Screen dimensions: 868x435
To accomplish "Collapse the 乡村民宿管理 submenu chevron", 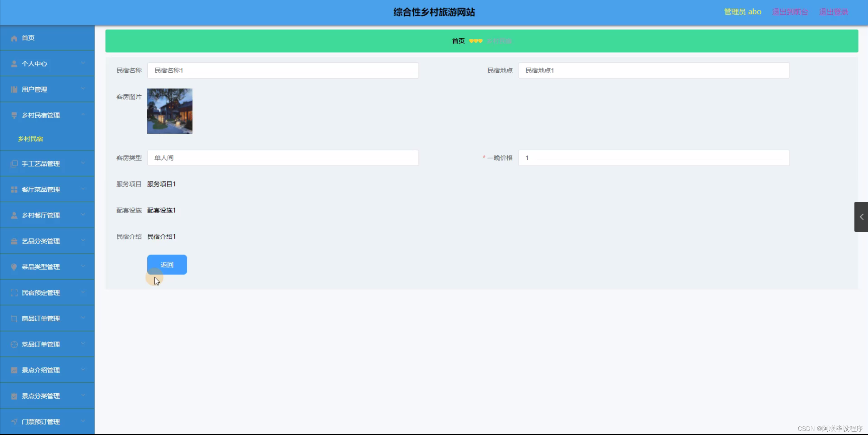I will point(83,115).
